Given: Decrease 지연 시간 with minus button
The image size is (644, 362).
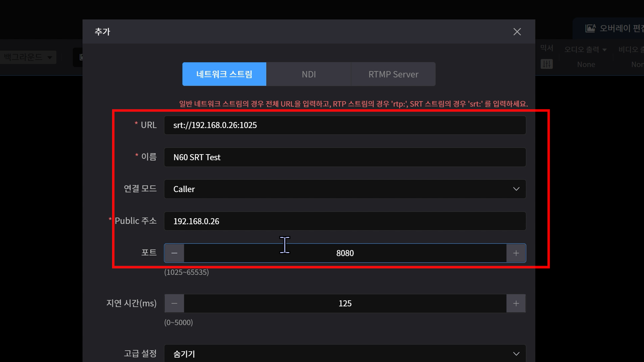Looking at the screenshot, I should (174, 303).
